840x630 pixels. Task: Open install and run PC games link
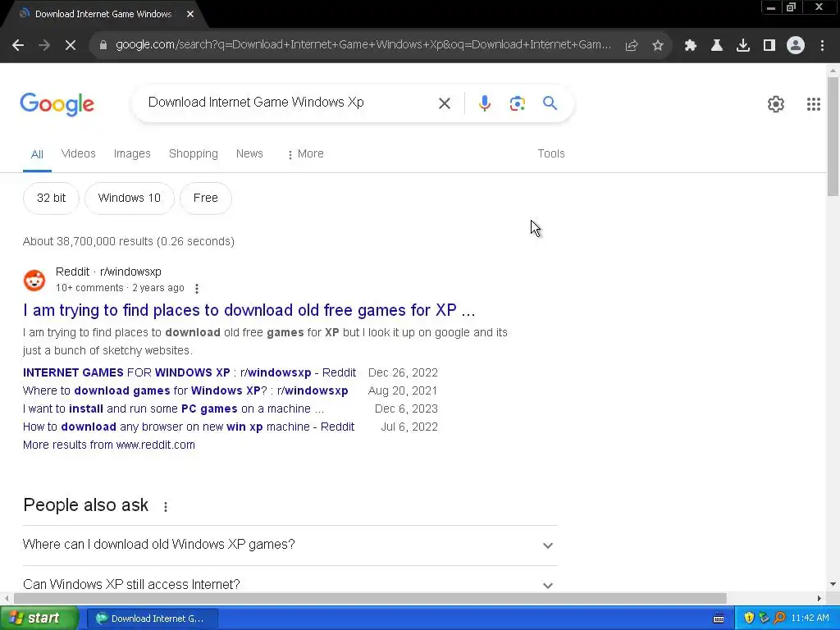174,409
